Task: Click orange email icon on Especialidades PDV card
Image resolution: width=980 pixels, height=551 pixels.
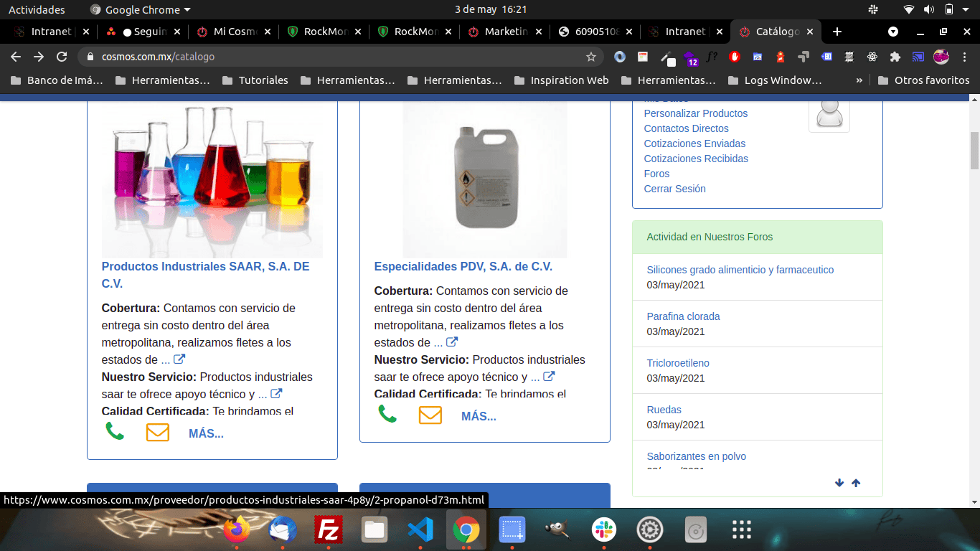Action: [x=430, y=415]
